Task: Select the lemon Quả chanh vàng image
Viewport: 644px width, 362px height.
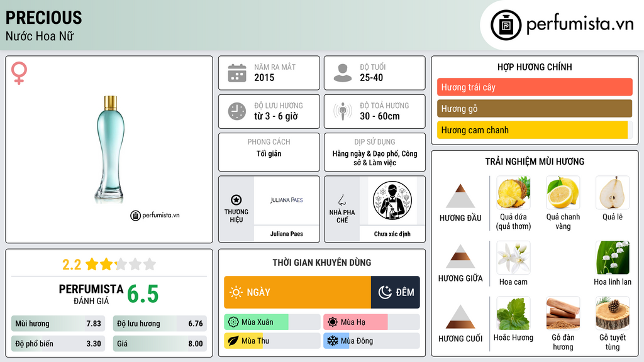Action: pos(563,192)
